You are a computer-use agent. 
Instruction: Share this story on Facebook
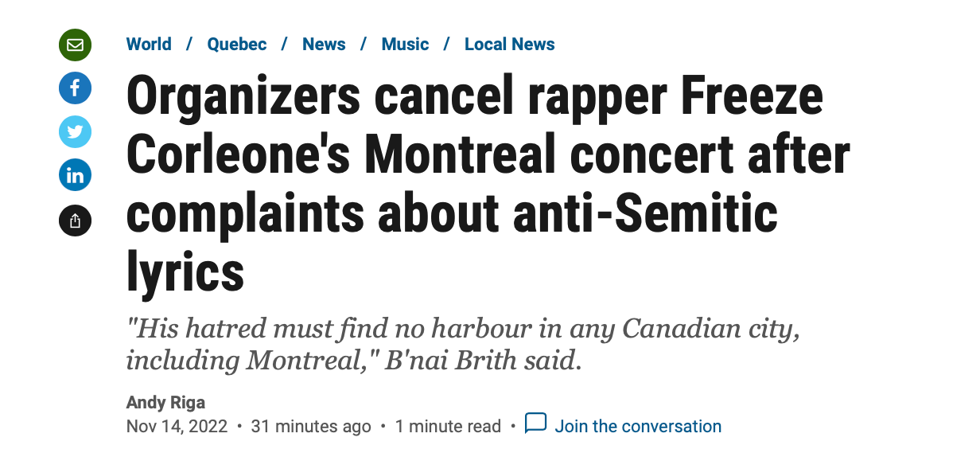76,88
